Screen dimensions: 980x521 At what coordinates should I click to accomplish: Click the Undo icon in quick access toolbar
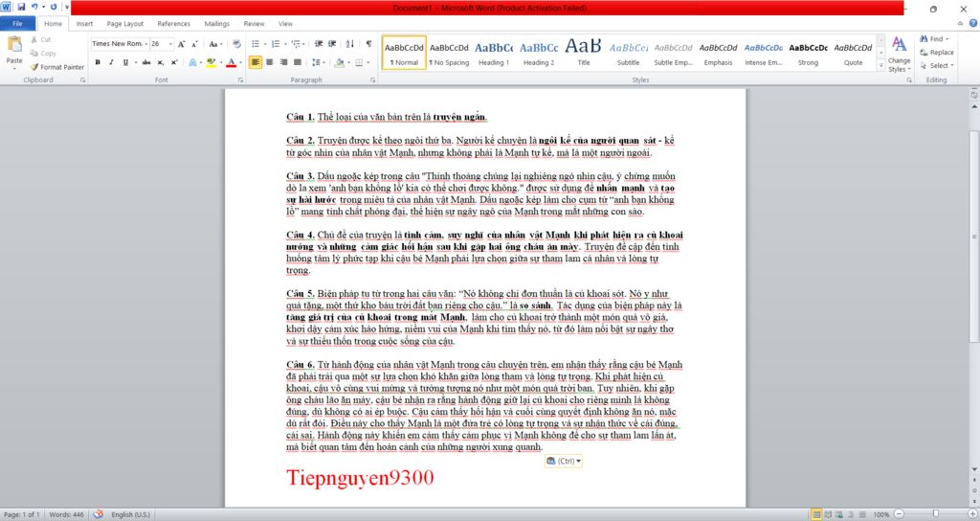34,7
